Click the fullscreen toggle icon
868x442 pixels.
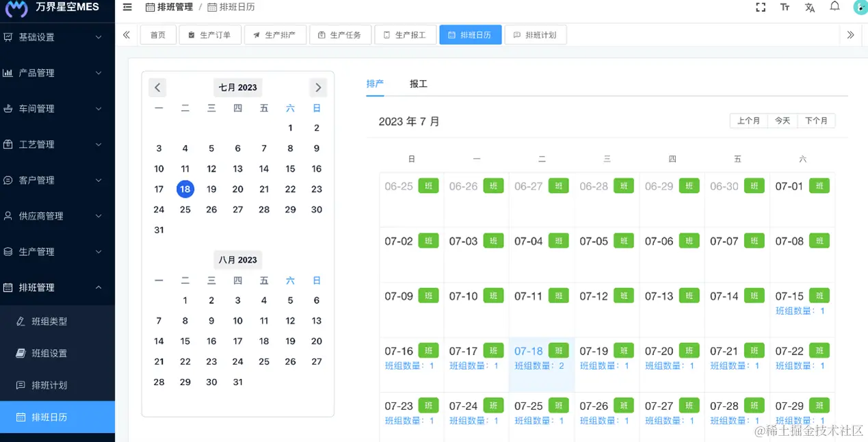[760, 8]
